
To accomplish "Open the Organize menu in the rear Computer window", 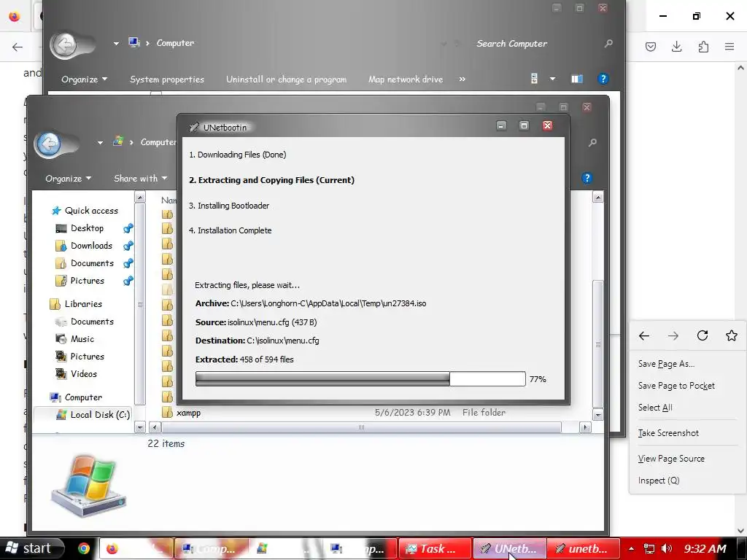I will [x=84, y=79].
